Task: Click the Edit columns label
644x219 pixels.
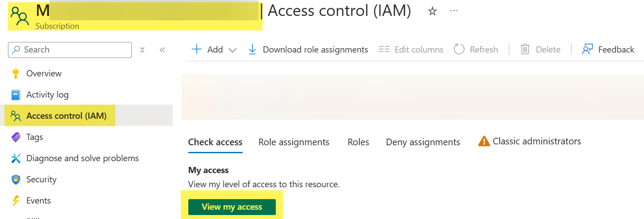Action: (419, 49)
